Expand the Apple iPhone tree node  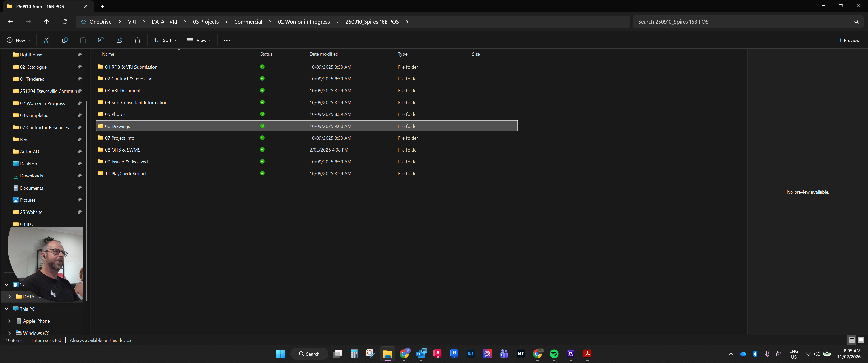point(9,321)
